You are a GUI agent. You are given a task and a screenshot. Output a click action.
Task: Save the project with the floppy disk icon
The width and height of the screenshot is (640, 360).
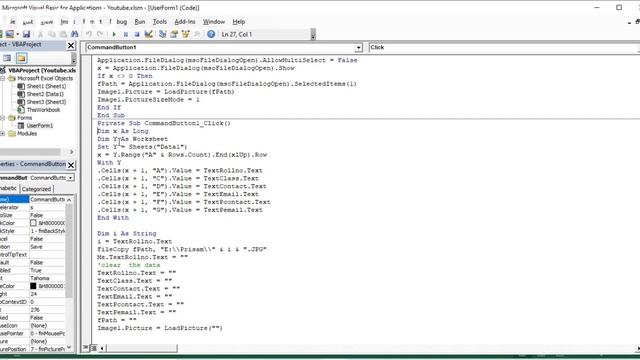27,34
